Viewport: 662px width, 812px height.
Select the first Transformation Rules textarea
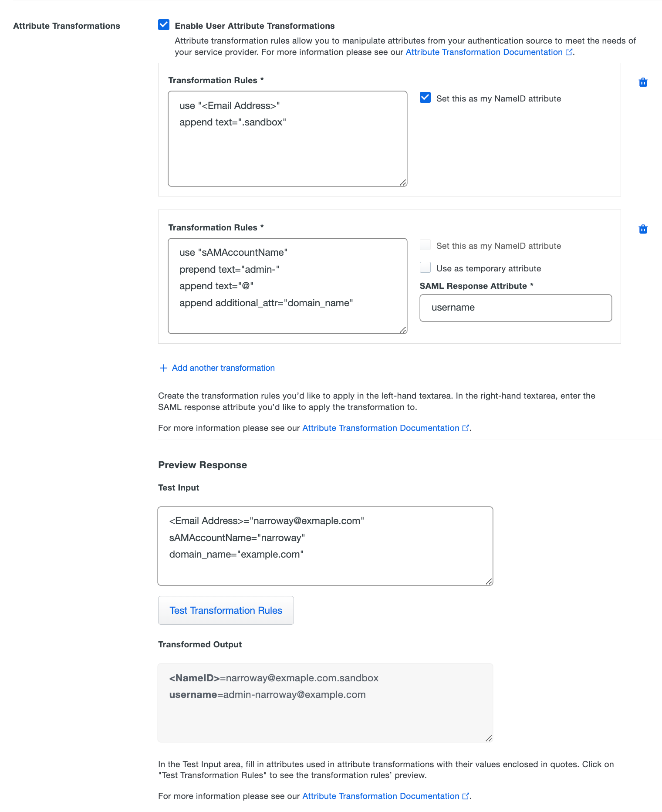[287, 139]
